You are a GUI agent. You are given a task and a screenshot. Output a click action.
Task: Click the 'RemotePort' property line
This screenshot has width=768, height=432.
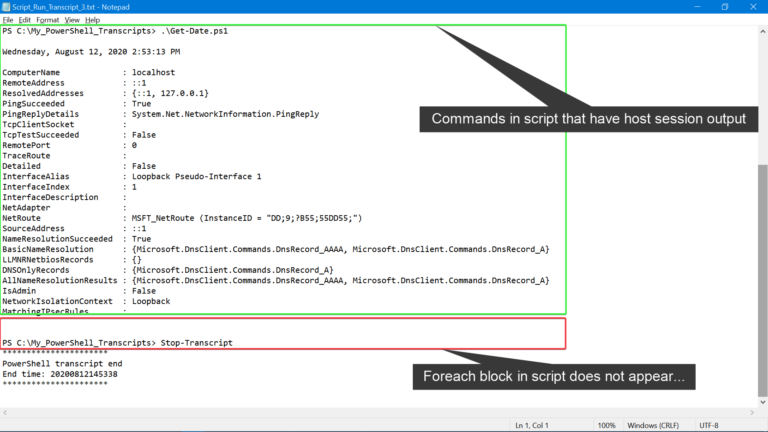(x=70, y=145)
